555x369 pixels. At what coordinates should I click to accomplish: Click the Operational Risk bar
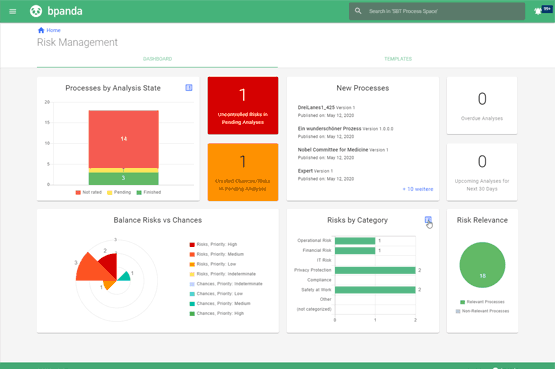355,241
